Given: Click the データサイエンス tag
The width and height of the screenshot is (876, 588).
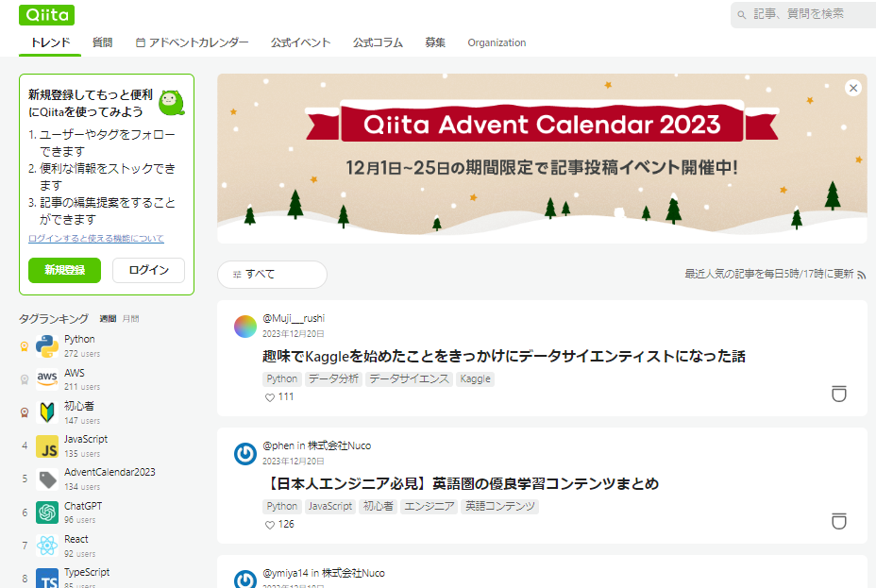Looking at the screenshot, I should [x=409, y=379].
